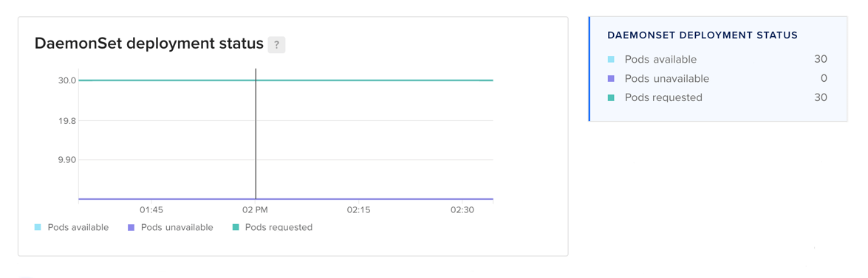Open the help question mark icon
868x278 pixels.
pos(276,45)
